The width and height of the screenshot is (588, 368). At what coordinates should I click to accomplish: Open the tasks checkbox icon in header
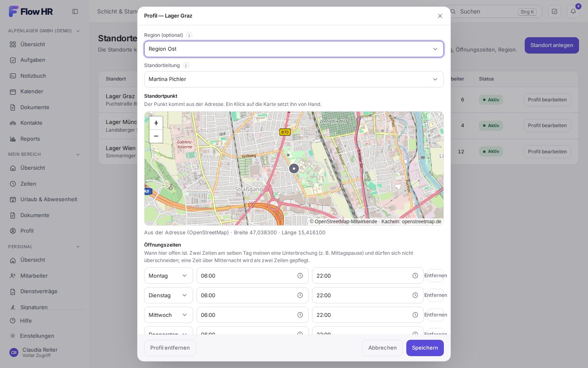pyautogui.click(x=555, y=11)
